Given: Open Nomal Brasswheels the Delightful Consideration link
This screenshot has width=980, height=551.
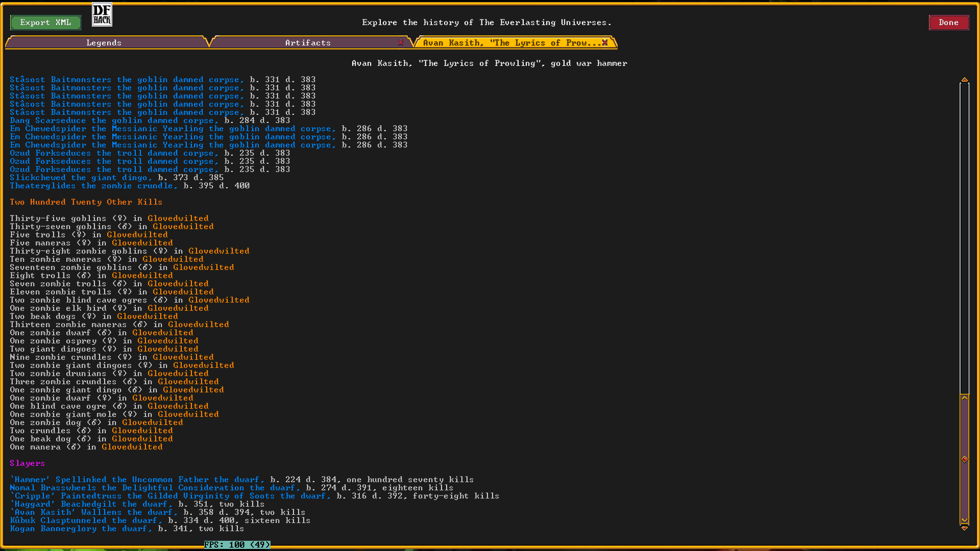Looking at the screenshot, I should (x=155, y=488).
